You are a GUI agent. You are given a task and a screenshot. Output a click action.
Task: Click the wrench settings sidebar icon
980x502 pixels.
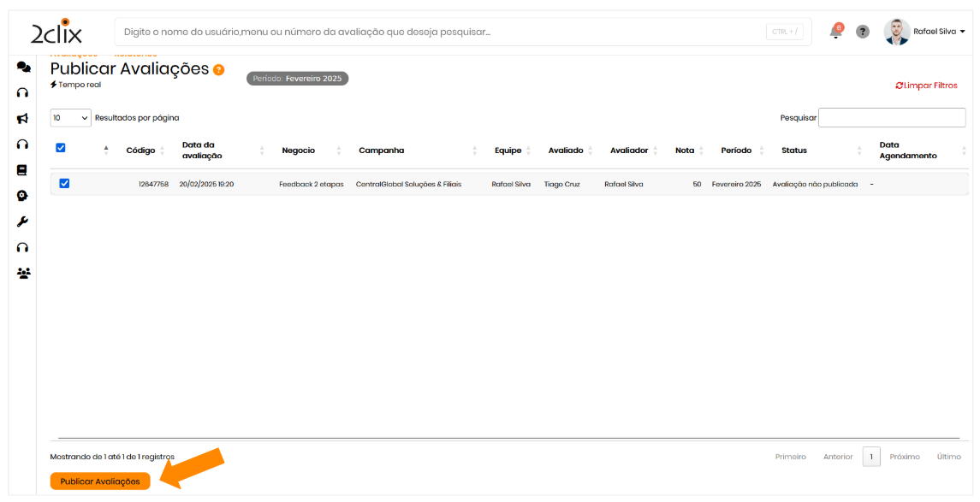click(x=23, y=221)
